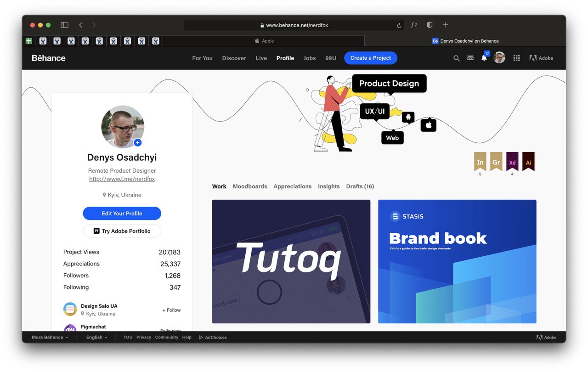Open the English language dropdown
The height and width of the screenshot is (372, 588).
click(96, 338)
